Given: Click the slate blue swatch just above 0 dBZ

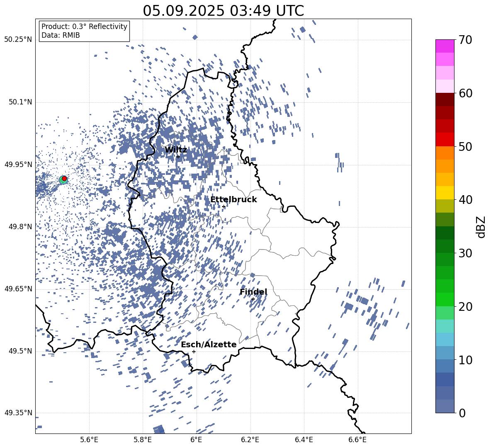Looking at the screenshot, I should click(x=445, y=406).
